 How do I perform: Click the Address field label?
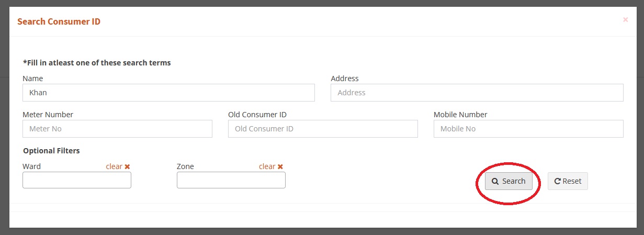click(345, 79)
